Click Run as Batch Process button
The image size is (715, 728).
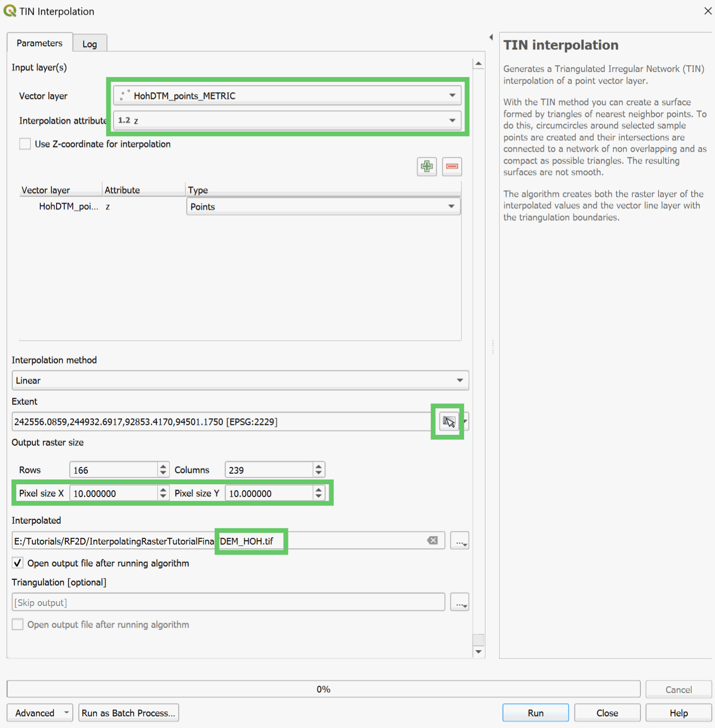(x=128, y=713)
